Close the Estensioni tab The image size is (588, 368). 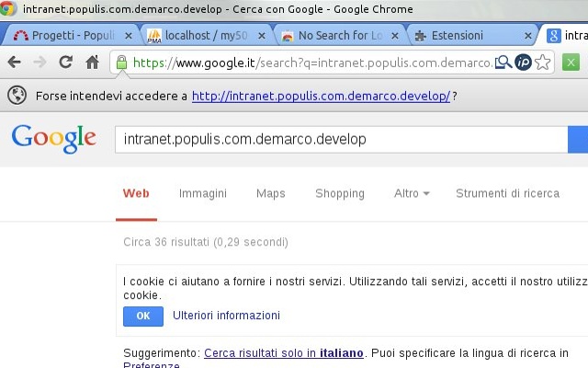point(528,36)
